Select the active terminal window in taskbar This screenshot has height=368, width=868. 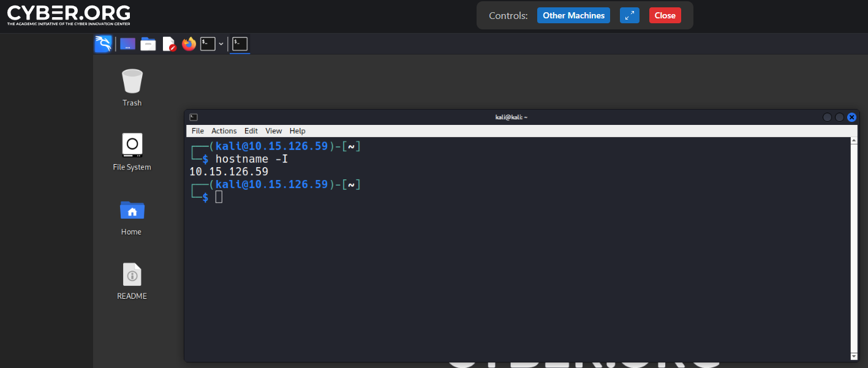point(240,44)
